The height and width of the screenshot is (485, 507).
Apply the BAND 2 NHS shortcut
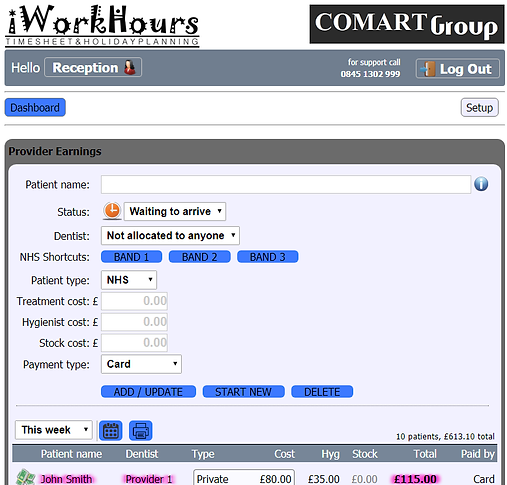(x=200, y=257)
